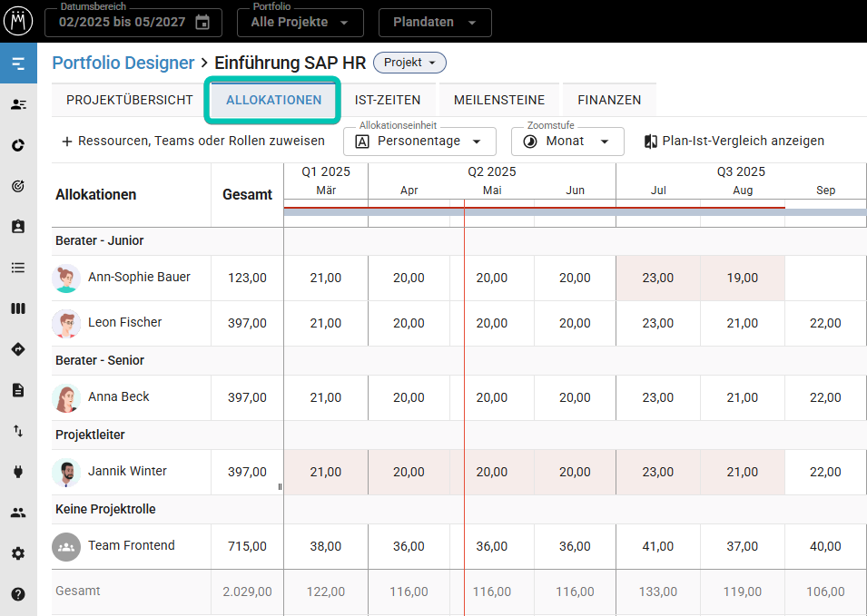The height and width of the screenshot is (616, 867).
Task: Click Team Frontend's total 715,00
Action: [247, 546]
